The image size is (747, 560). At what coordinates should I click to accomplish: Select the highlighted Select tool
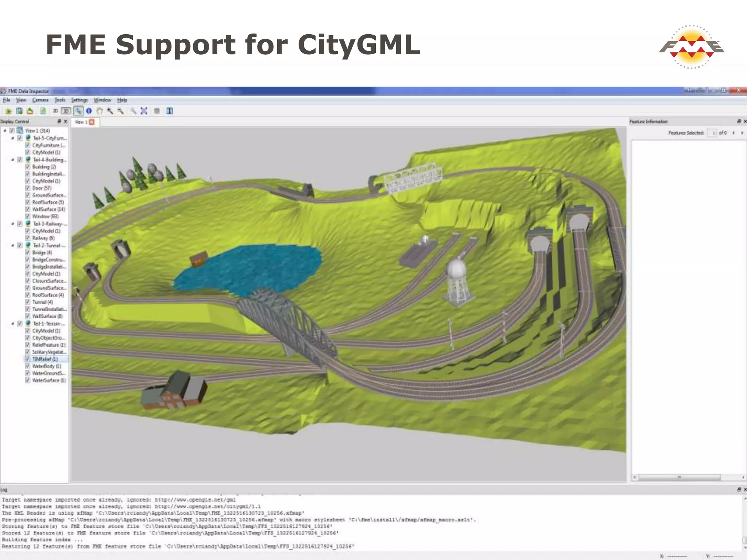tap(78, 111)
